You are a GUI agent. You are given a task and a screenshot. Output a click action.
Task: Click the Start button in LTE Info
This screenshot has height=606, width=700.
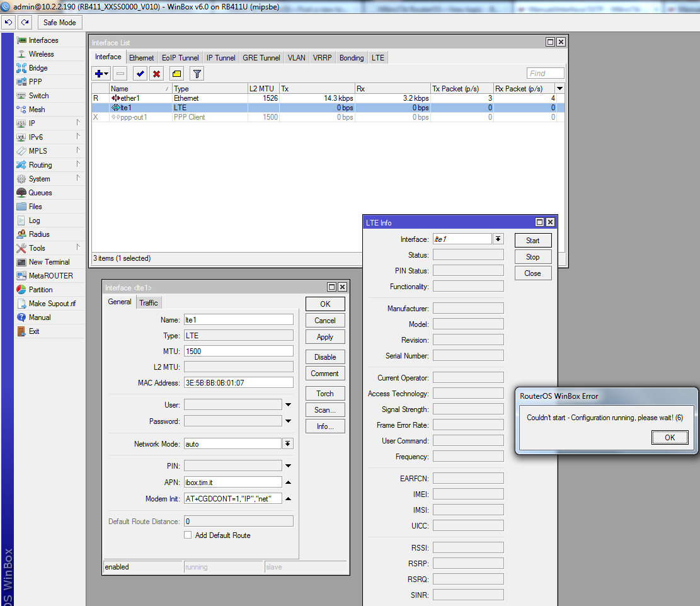click(x=532, y=241)
